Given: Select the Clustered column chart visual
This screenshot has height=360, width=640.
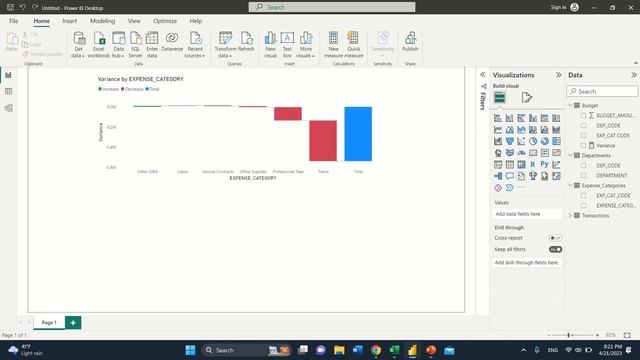Looking at the screenshot, I should click(533, 118).
